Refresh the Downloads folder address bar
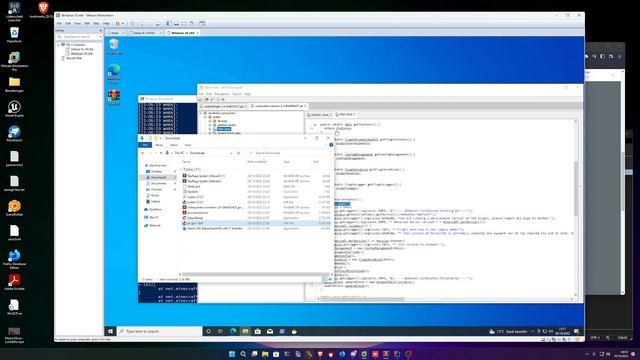640x360 pixels. [239, 153]
